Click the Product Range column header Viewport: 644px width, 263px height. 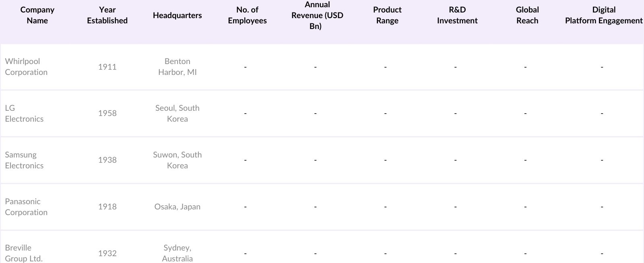click(387, 15)
